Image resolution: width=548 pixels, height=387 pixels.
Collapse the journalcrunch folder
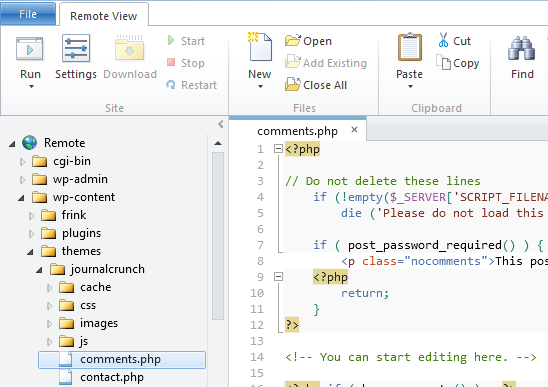(x=39, y=270)
